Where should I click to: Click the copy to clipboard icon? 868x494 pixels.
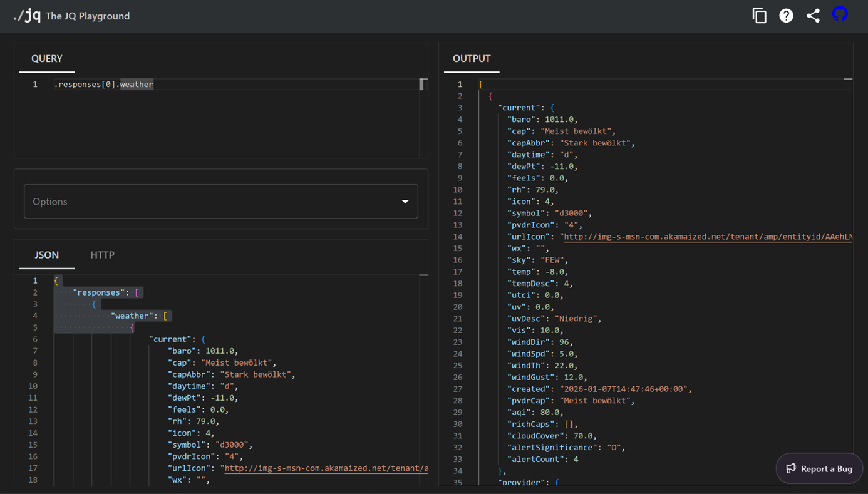[759, 16]
